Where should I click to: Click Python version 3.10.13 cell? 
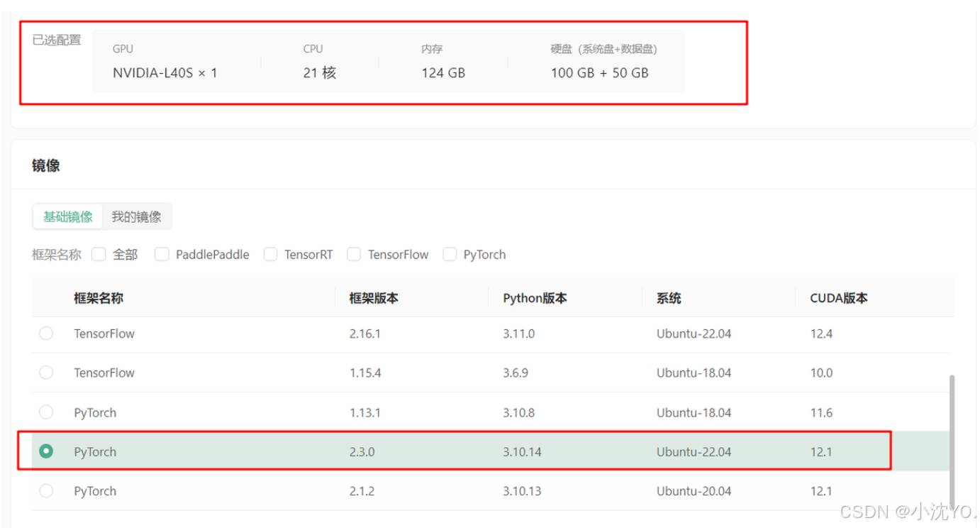522,491
